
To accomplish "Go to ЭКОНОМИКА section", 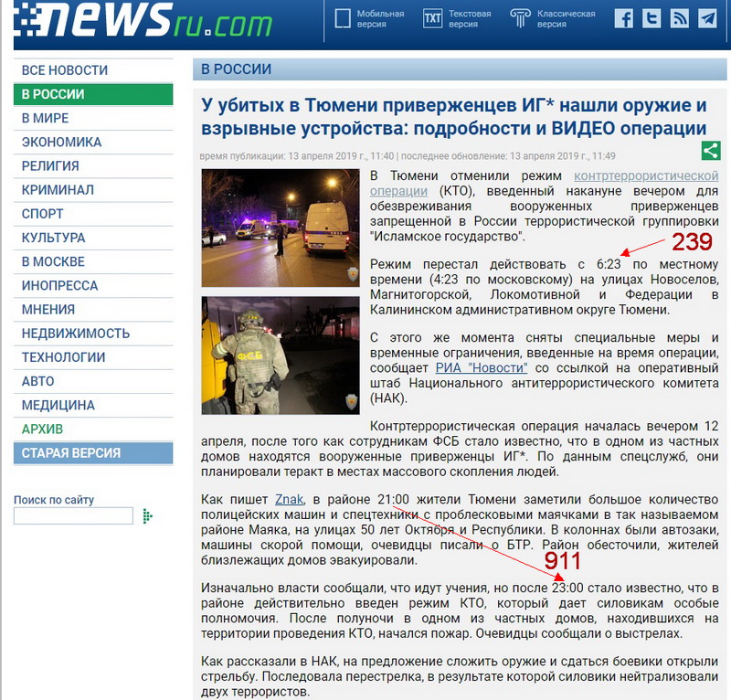I will pyautogui.click(x=93, y=142).
